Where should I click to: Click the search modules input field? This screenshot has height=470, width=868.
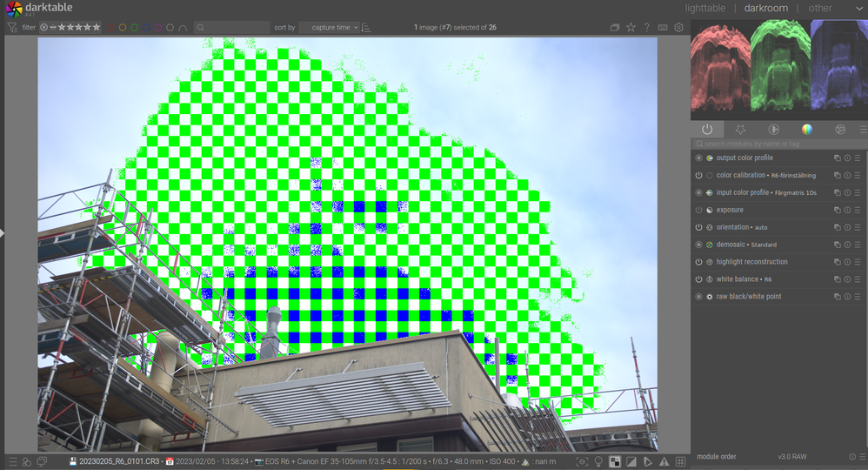(x=774, y=144)
